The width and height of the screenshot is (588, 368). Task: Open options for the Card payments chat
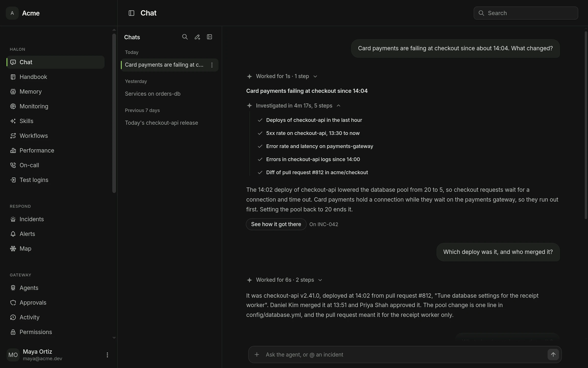212,65
